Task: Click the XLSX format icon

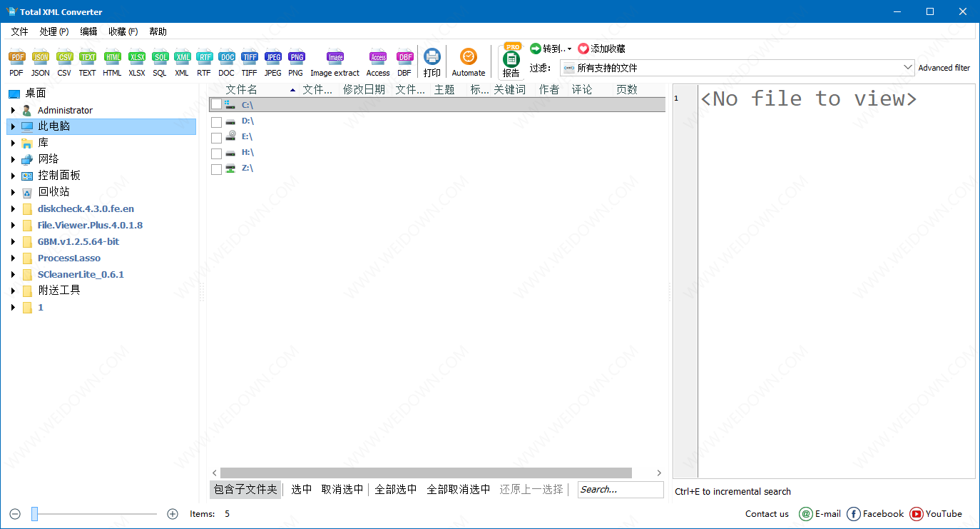Action: tap(136, 58)
